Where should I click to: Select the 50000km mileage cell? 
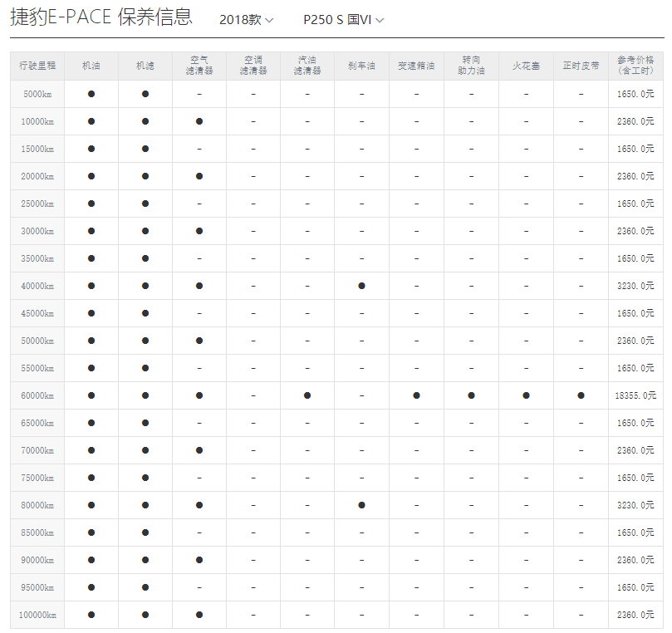click(37, 341)
